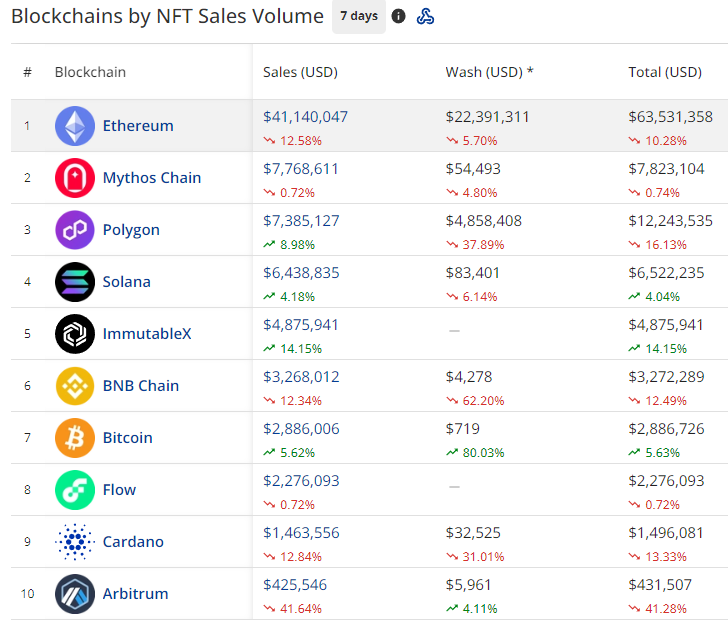
Task: Select Flow sales value $2,276,093
Action: click(301, 481)
